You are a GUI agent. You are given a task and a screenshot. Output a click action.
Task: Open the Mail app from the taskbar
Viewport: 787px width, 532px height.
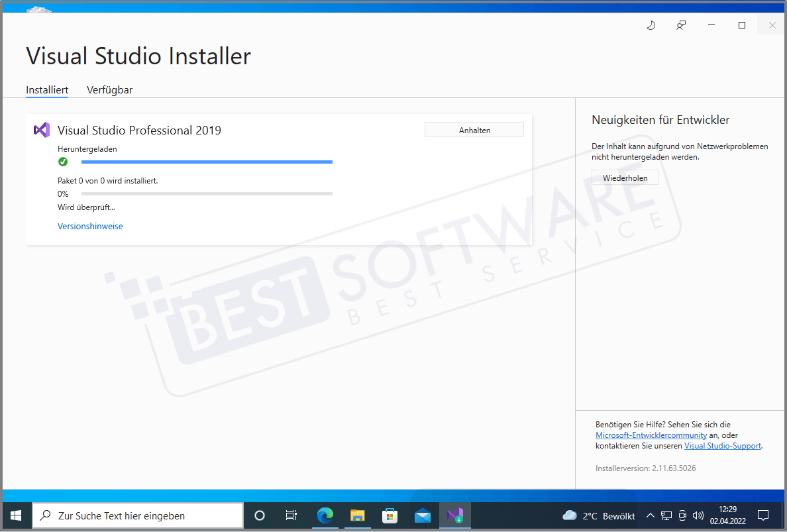(422, 515)
